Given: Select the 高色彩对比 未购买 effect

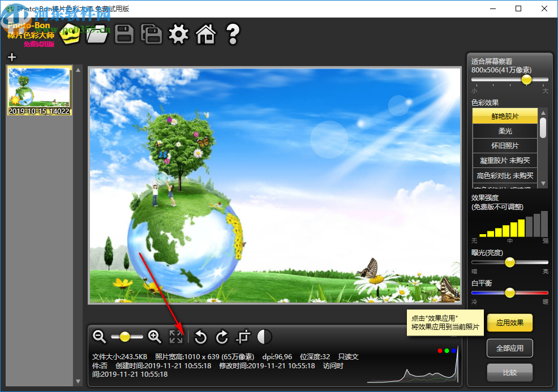Looking at the screenshot, I should click(505, 176).
